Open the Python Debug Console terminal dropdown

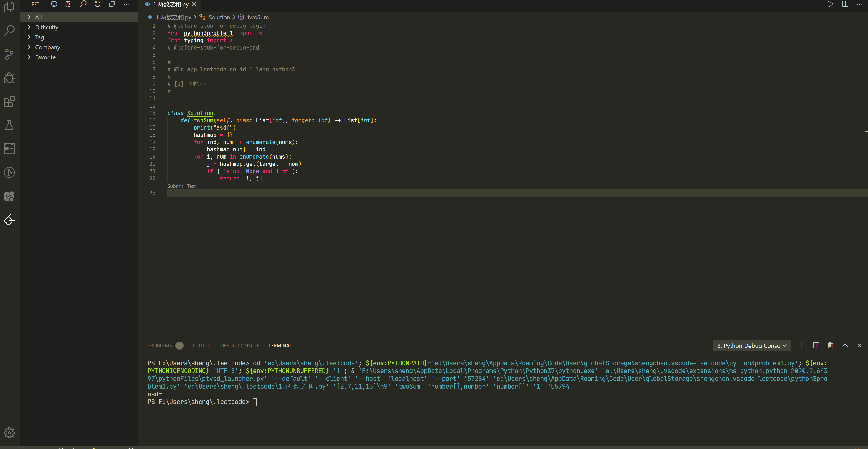pos(751,346)
